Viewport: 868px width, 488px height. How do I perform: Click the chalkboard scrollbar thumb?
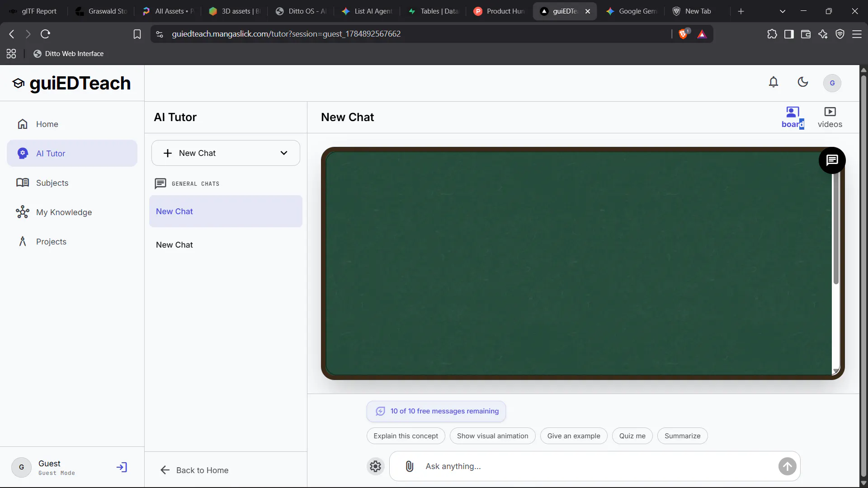click(836, 228)
